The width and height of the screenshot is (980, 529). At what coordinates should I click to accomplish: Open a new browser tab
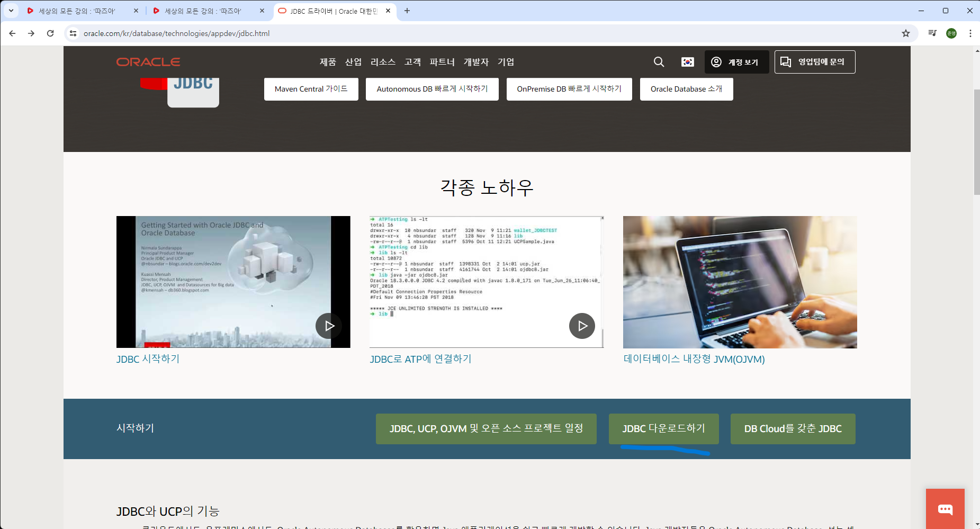(407, 11)
